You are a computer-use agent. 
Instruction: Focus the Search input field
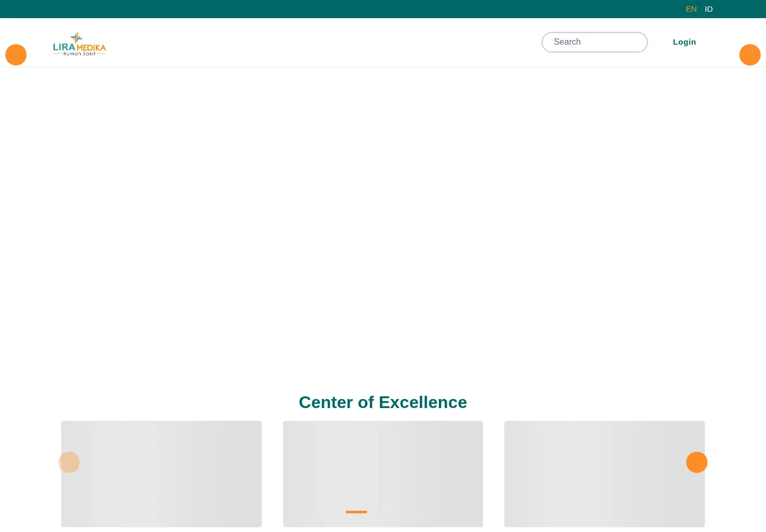pyautogui.click(x=595, y=42)
